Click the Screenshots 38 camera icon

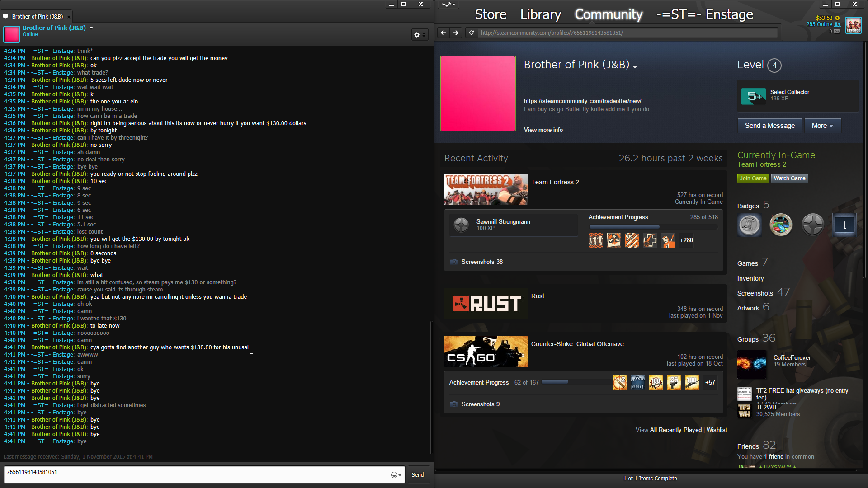(453, 262)
